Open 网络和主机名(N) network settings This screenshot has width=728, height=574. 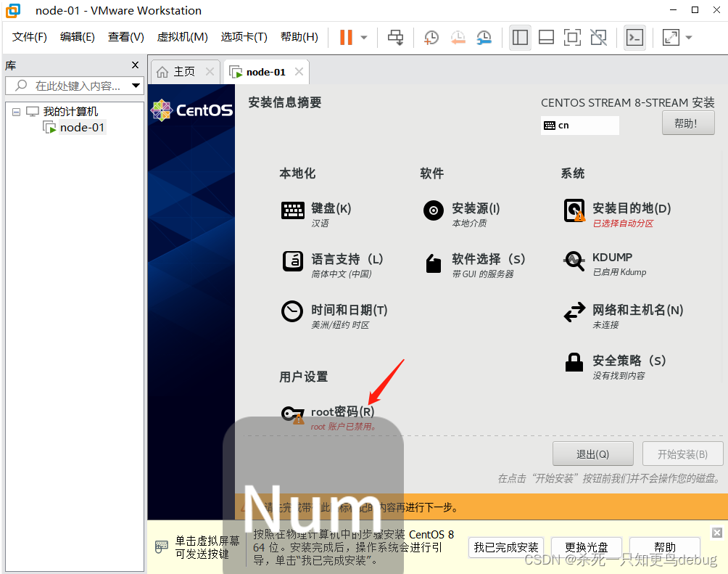[638, 310]
